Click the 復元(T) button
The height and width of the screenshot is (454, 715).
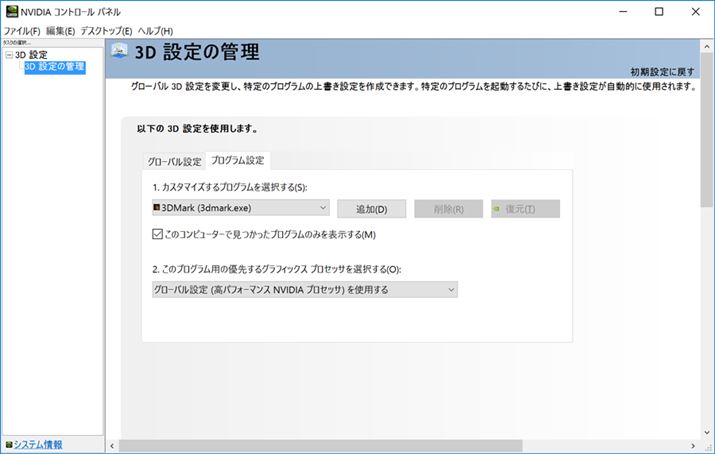point(525,209)
